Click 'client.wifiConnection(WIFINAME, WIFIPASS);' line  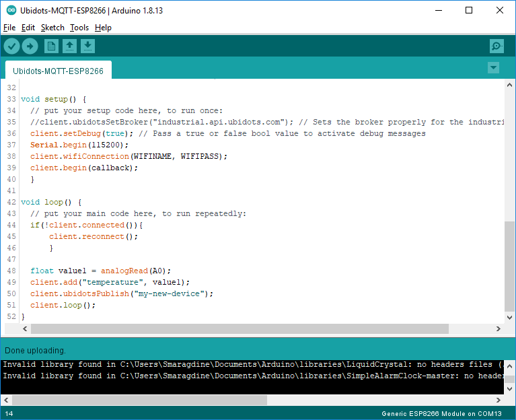coord(128,156)
